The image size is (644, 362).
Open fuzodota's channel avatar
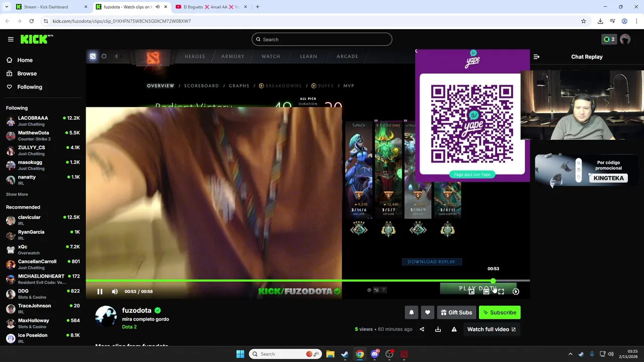pos(106,317)
